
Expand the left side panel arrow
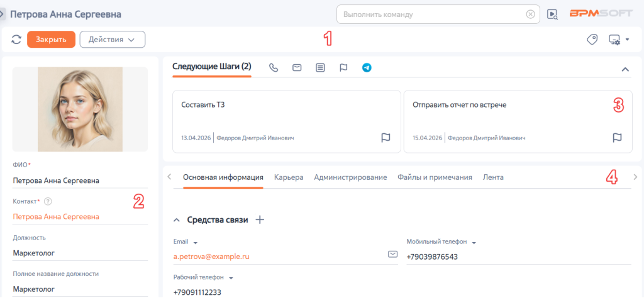pos(2,14)
